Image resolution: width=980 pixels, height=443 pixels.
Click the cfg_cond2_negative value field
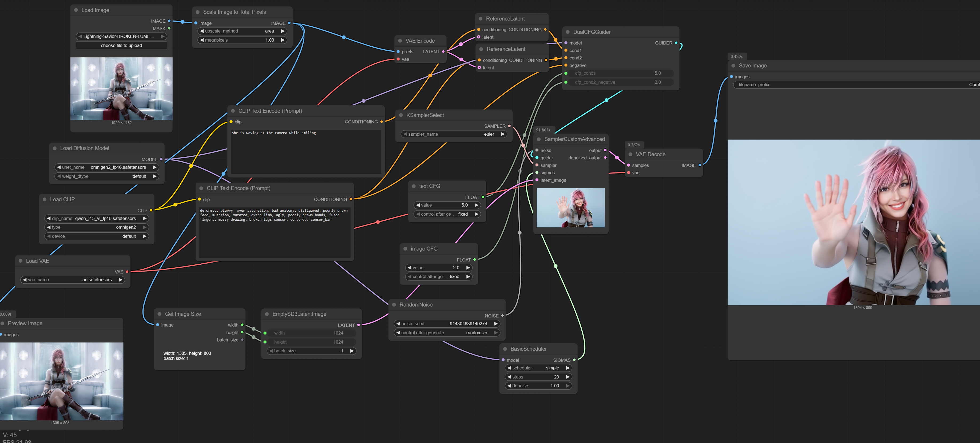click(x=621, y=82)
